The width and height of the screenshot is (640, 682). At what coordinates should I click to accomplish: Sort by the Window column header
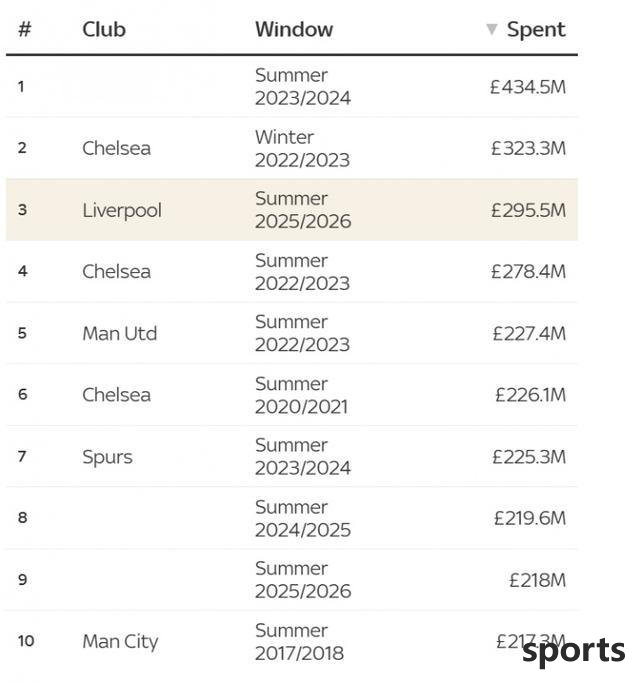(x=294, y=30)
